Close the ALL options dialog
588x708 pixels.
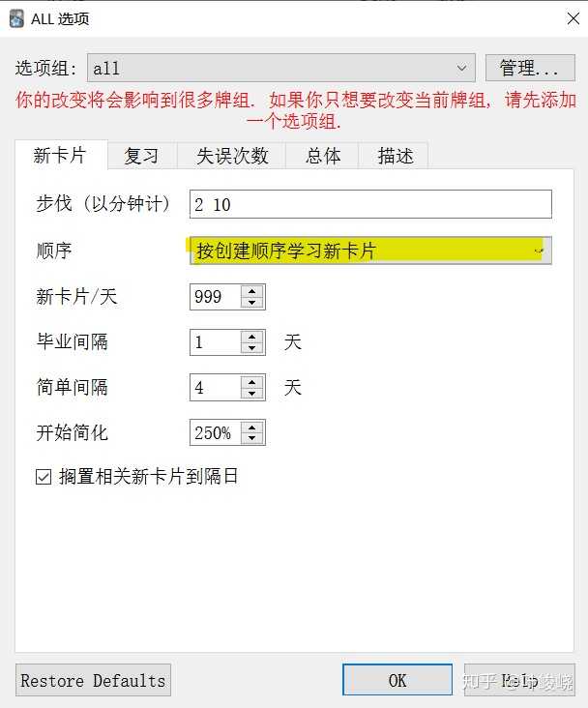click(571, 17)
